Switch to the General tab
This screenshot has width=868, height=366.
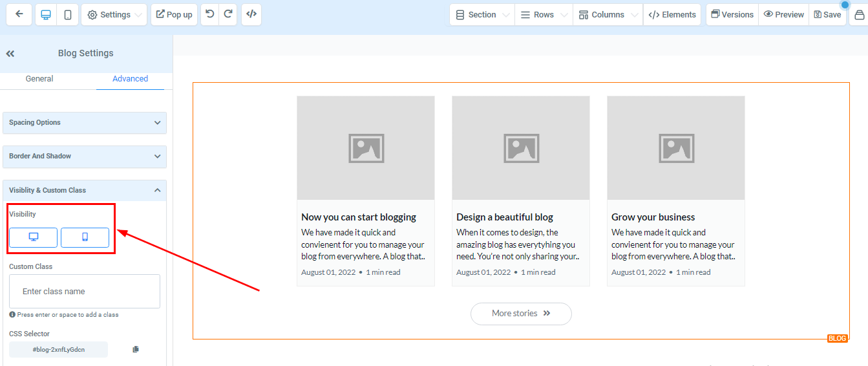[x=39, y=79]
